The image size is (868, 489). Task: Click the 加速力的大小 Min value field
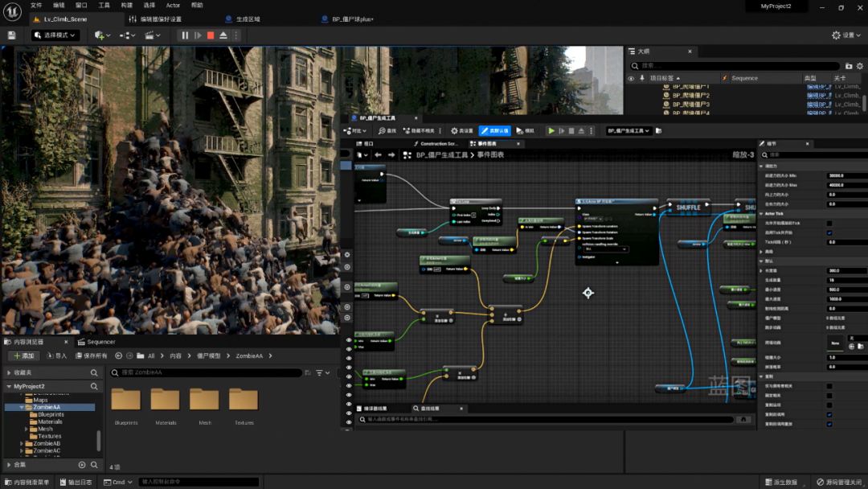pos(844,175)
